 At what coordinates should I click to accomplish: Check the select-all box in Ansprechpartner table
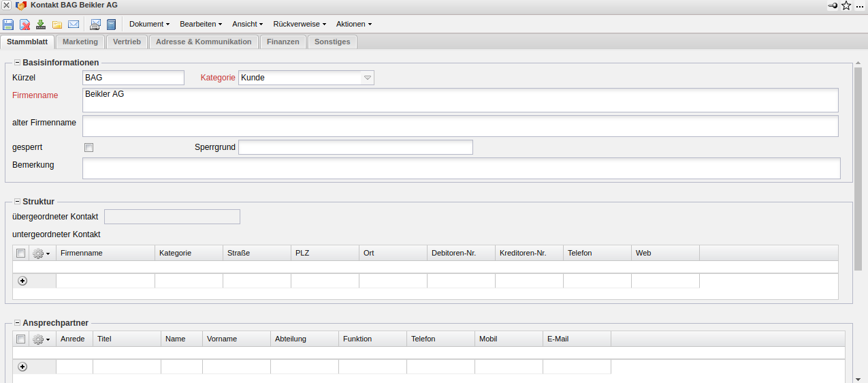coord(21,339)
